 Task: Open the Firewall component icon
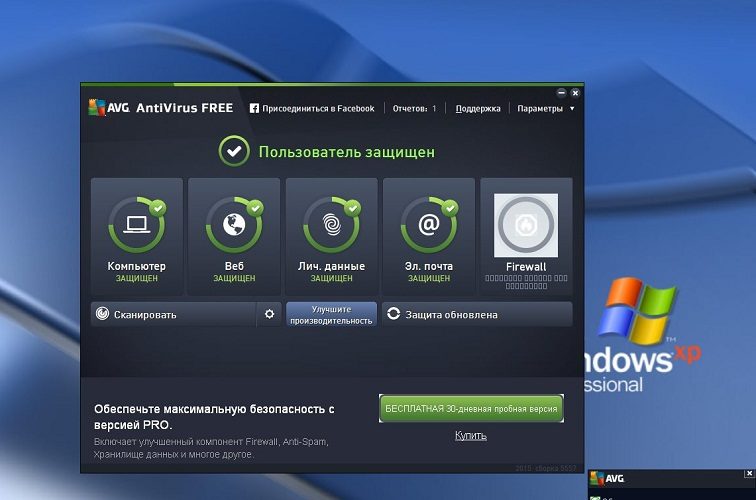526,225
